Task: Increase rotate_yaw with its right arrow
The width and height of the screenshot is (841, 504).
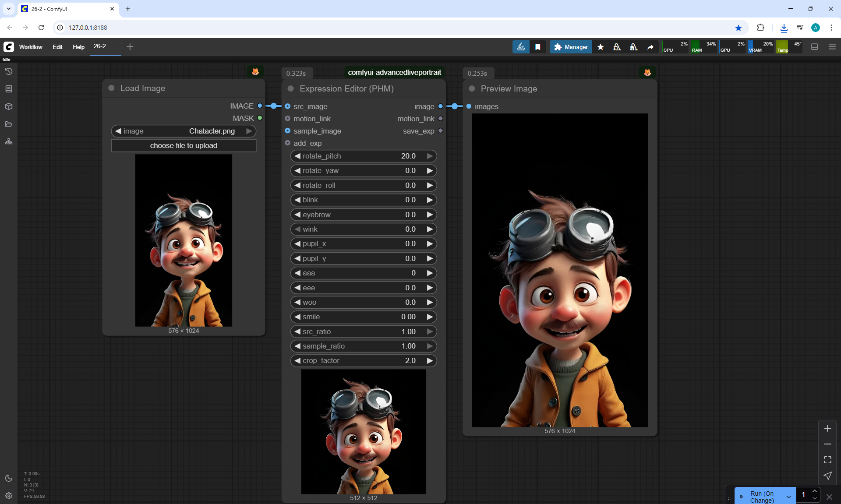Action: (x=430, y=170)
